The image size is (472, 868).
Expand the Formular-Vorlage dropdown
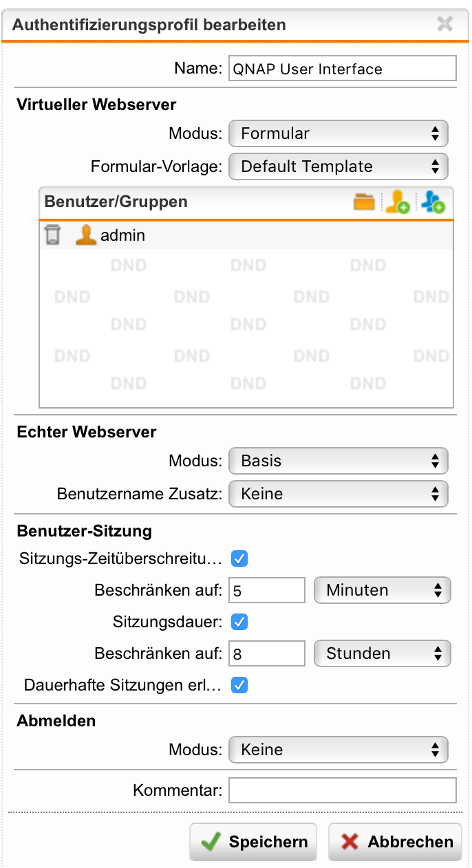pos(338,166)
